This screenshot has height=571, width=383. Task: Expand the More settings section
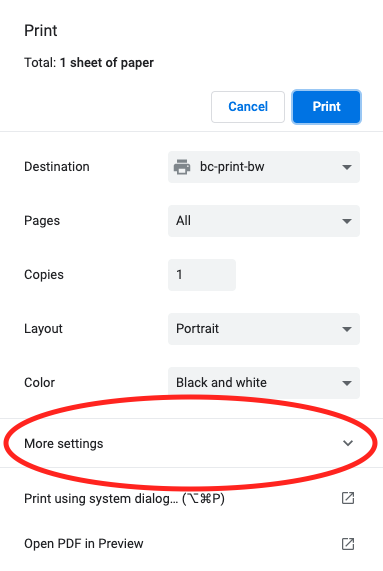[x=192, y=443]
